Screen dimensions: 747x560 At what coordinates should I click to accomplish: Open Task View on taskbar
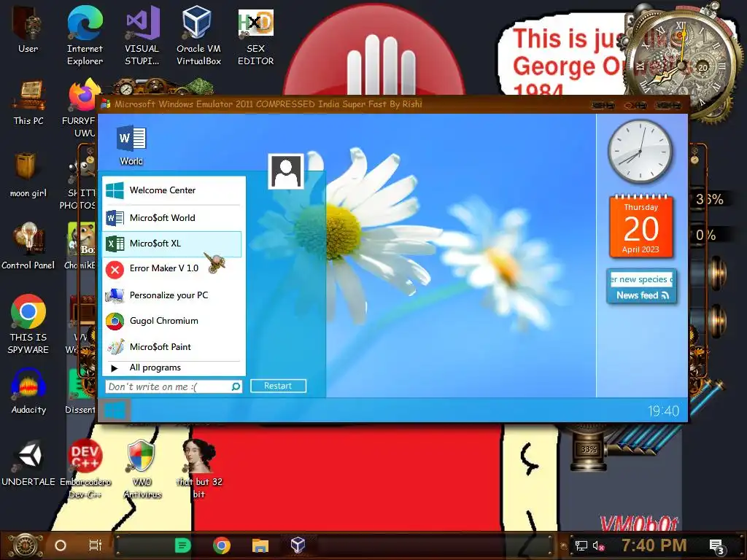(x=96, y=545)
